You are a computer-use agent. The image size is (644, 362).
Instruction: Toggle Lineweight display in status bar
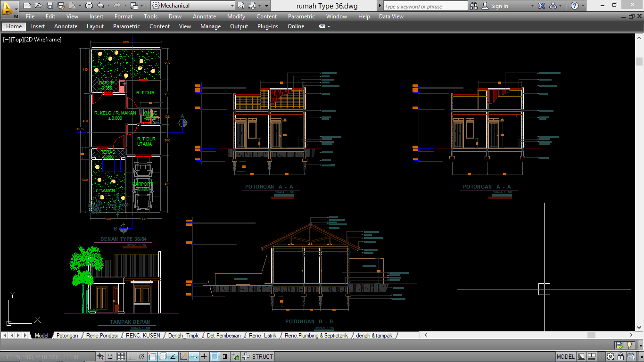pyautogui.click(x=204, y=357)
